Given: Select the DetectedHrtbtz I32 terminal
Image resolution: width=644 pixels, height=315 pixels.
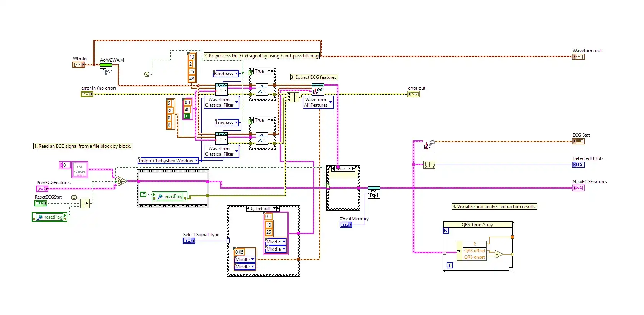Looking at the screenshot, I should pyautogui.click(x=578, y=165).
